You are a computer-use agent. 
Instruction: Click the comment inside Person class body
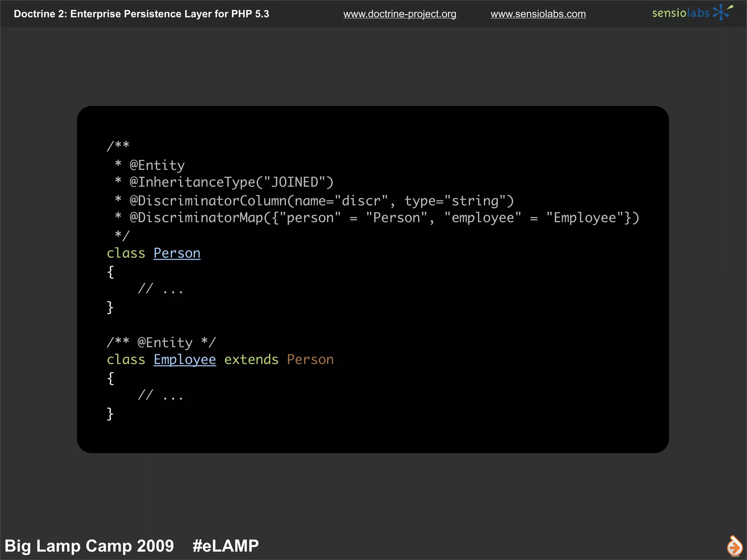tap(160, 289)
